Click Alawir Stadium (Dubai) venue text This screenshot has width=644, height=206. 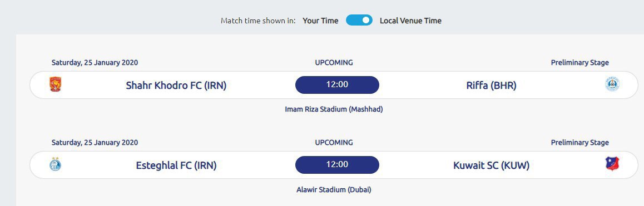pos(334,190)
